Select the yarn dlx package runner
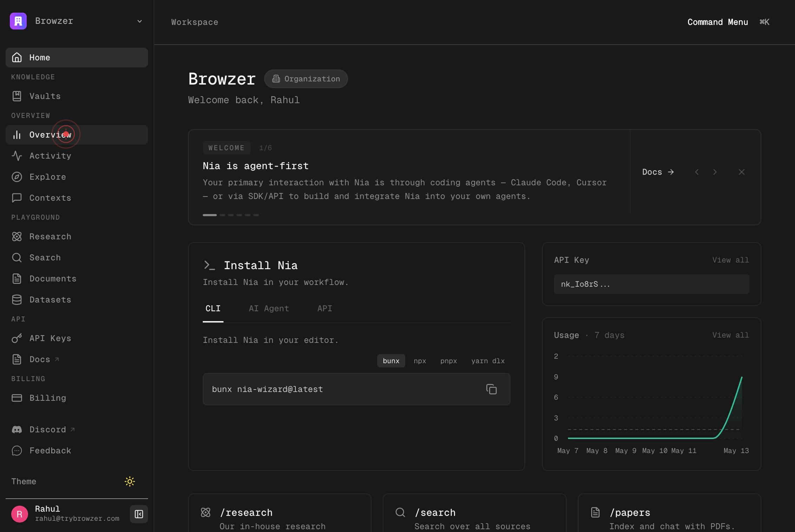 [488, 361]
